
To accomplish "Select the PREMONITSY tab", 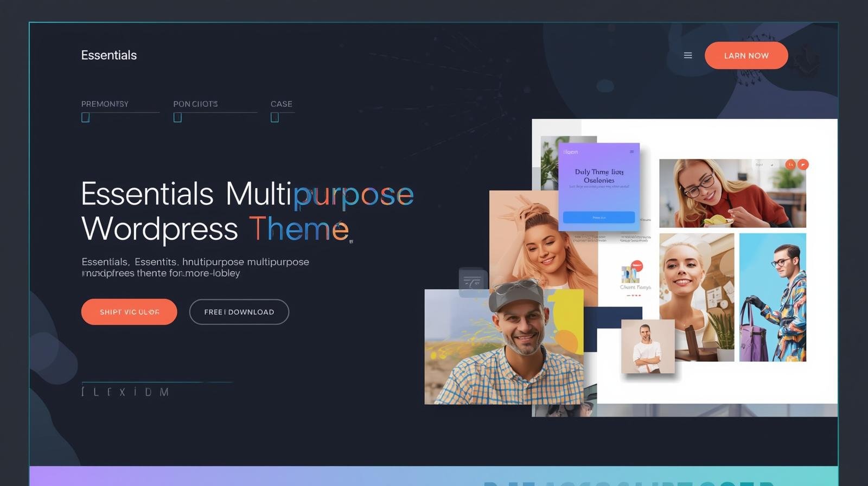I will 105,104.
